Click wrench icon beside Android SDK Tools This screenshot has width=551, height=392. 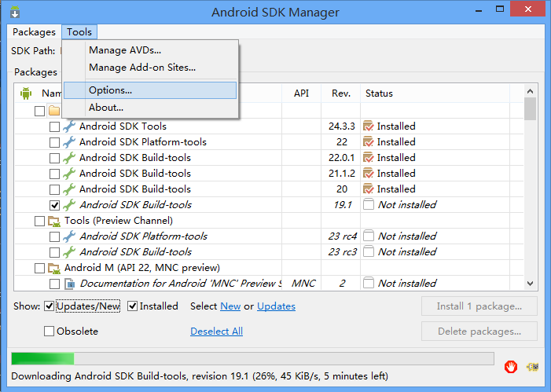pyautogui.click(x=69, y=126)
